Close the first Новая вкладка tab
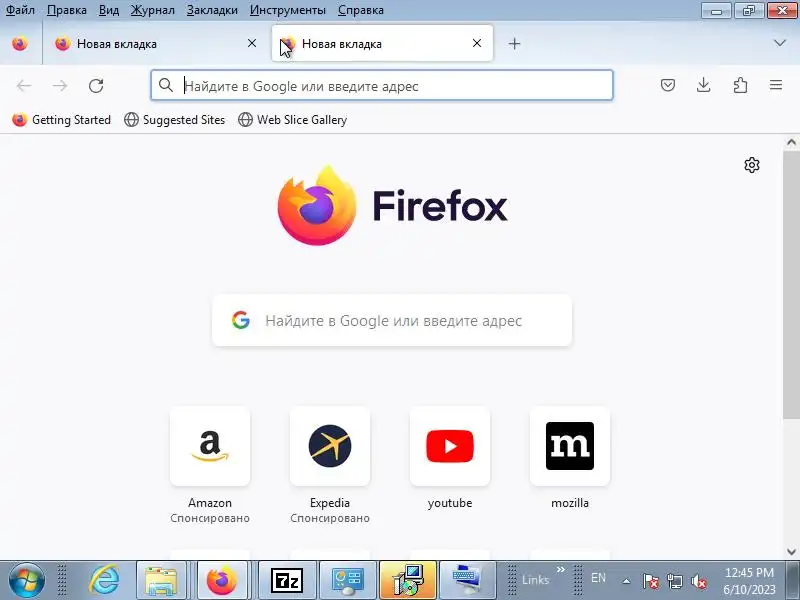 click(252, 43)
